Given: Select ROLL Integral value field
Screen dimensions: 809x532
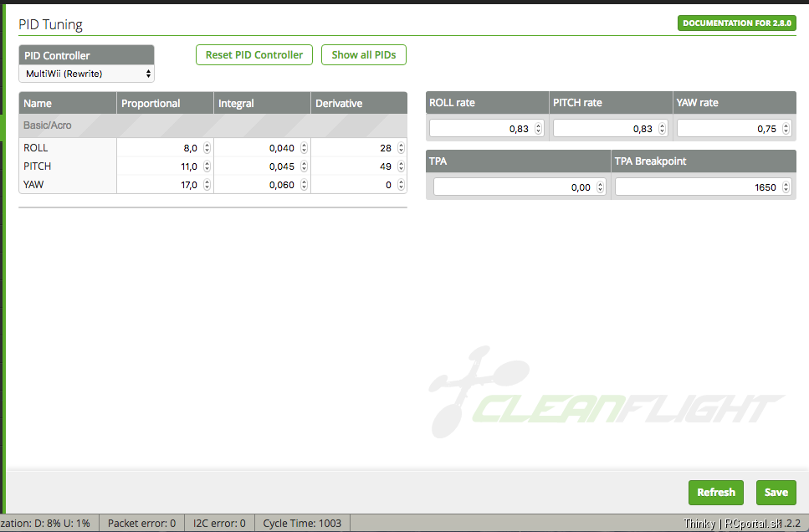Looking at the screenshot, I should point(262,148).
